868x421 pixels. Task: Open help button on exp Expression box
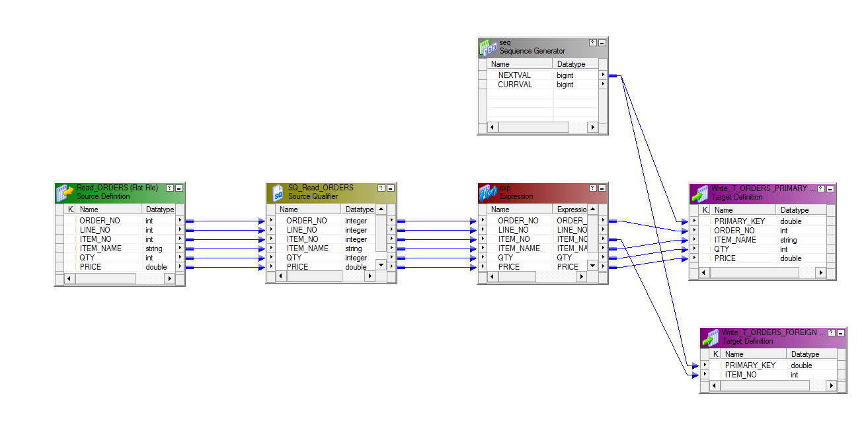point(593,188)
